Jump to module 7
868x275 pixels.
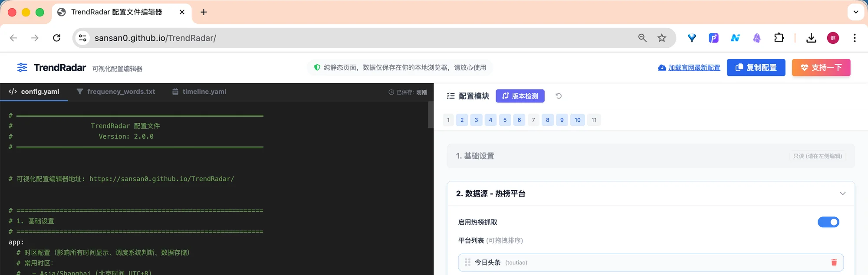point(533,120)
